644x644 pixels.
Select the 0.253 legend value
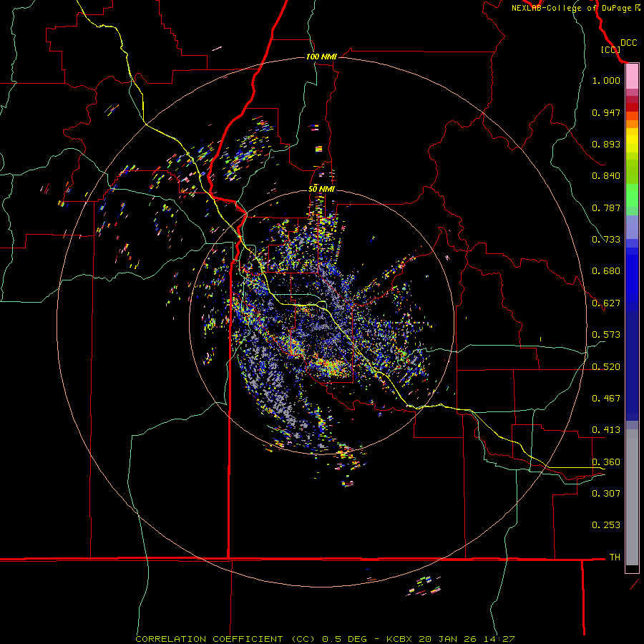(606, 525)
